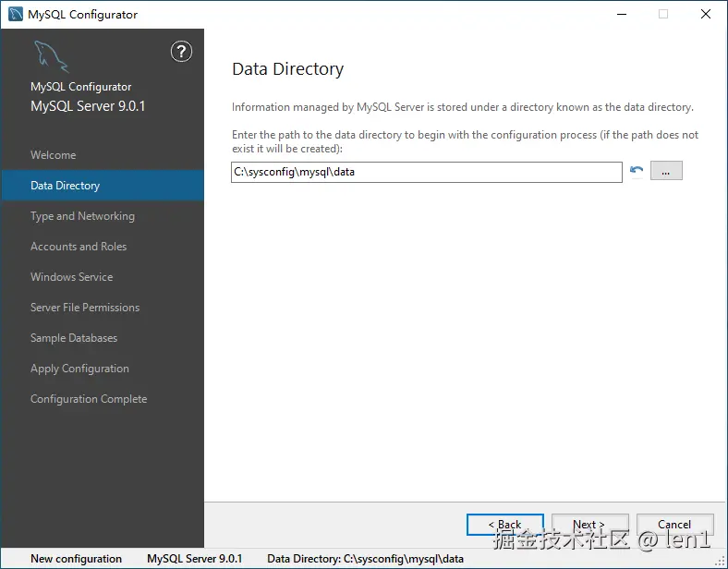Jump to the Windows Service step
Viewport: 728px width, 569px height.
[71, 277]
